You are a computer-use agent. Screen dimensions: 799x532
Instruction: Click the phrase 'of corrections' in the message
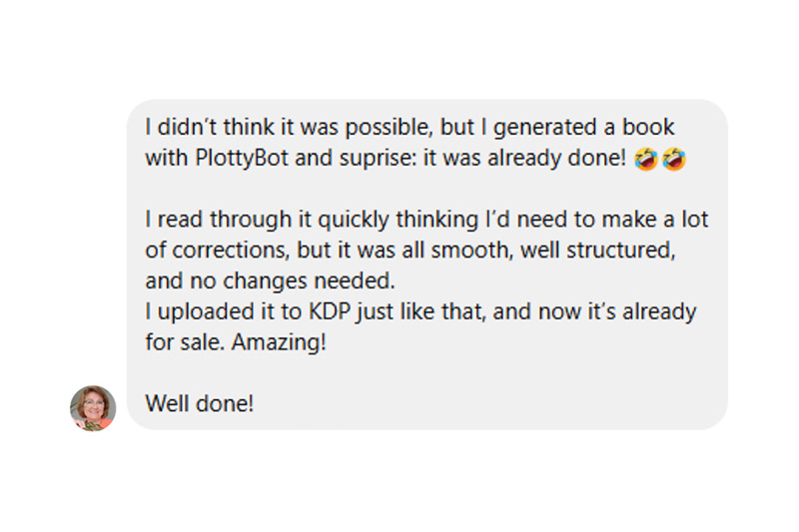(x=217, y=251)
